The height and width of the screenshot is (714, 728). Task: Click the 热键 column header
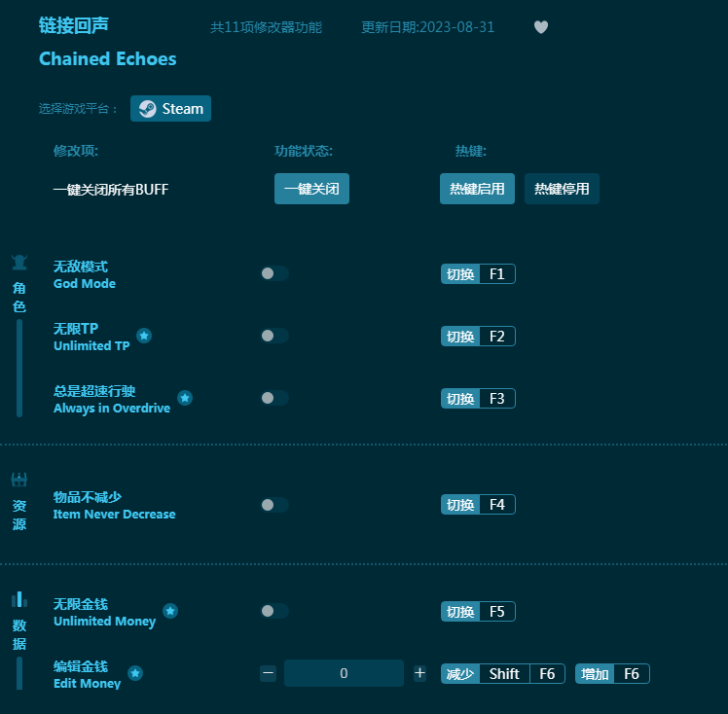[x=471, y=151]
